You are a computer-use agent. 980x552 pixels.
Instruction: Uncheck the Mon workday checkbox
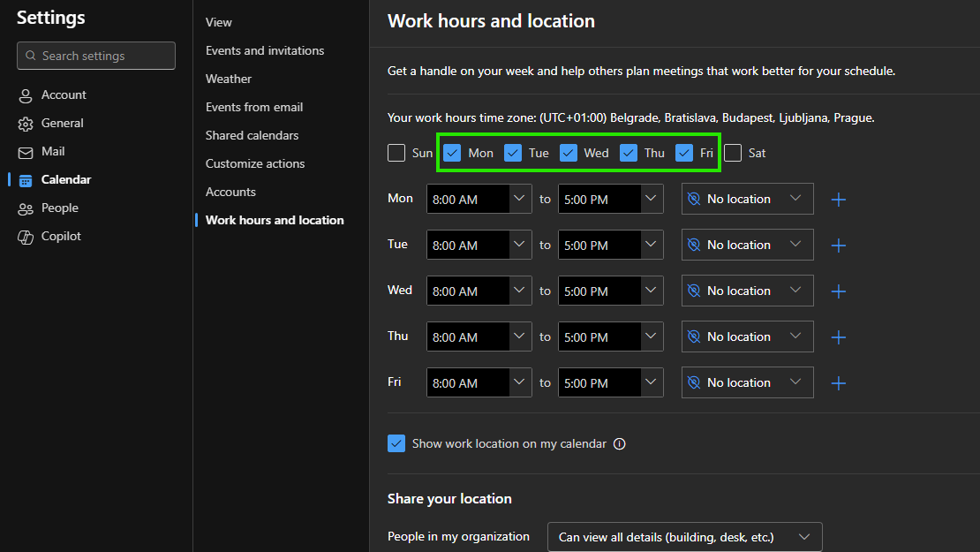point(452,153)
